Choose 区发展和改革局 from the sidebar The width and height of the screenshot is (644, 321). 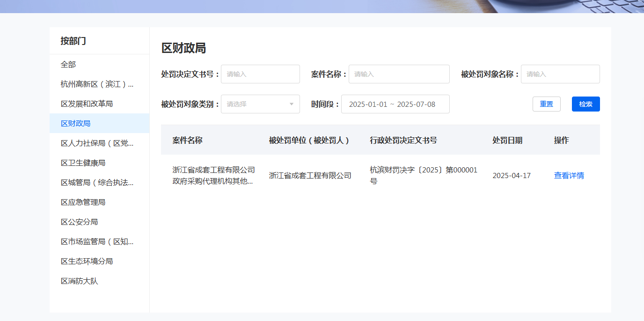[x=87, y=104]
